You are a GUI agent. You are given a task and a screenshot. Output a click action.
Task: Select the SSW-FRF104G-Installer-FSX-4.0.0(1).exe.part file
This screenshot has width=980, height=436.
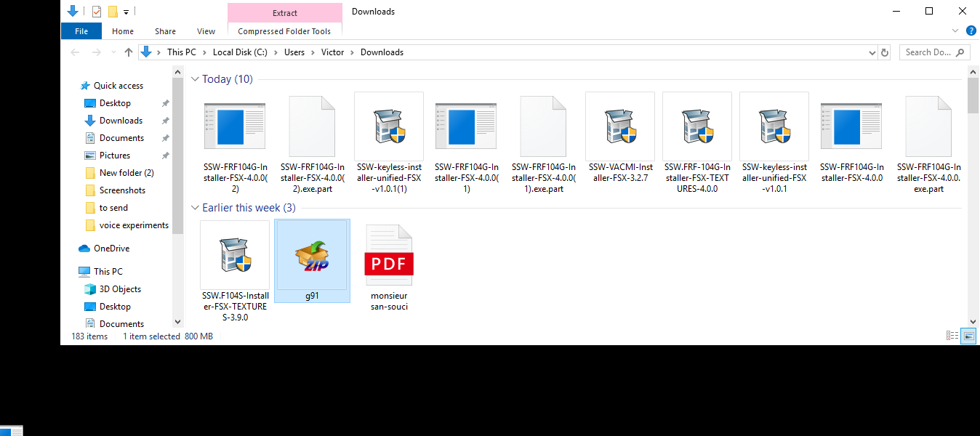543,144
